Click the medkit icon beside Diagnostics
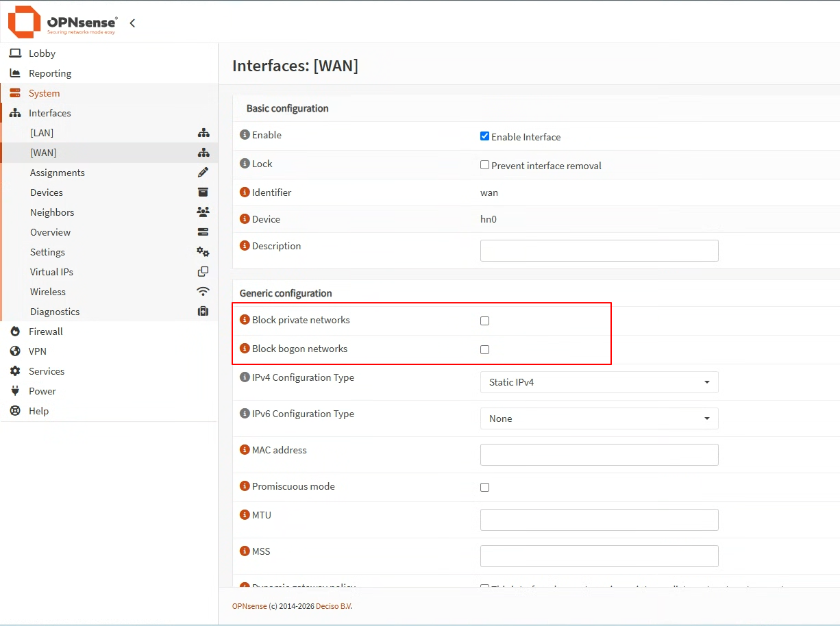Image resolution: width=840 pixels, height=626 pixels. coord(203,312)
